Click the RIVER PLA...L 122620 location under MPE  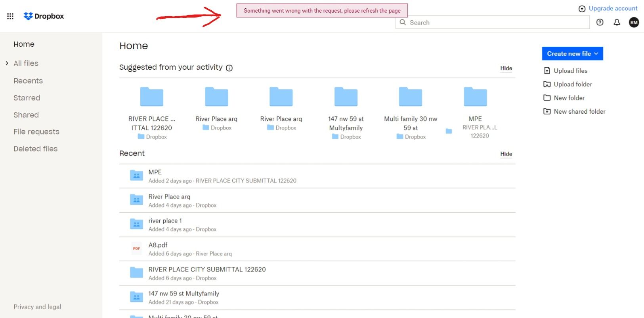tap(480, 131)
